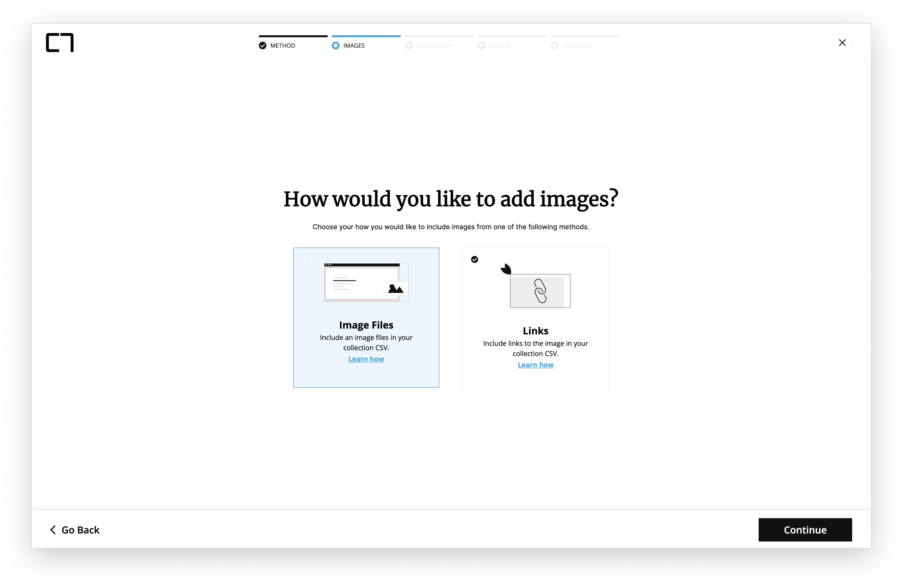
Task: Close the import wizard with the X
Action: [842, 43]
